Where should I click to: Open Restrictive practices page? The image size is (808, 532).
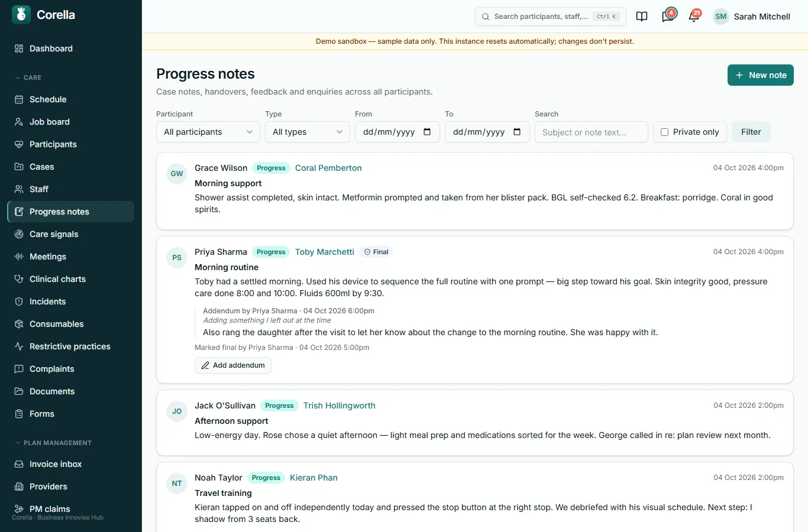(x=71, y=346)
